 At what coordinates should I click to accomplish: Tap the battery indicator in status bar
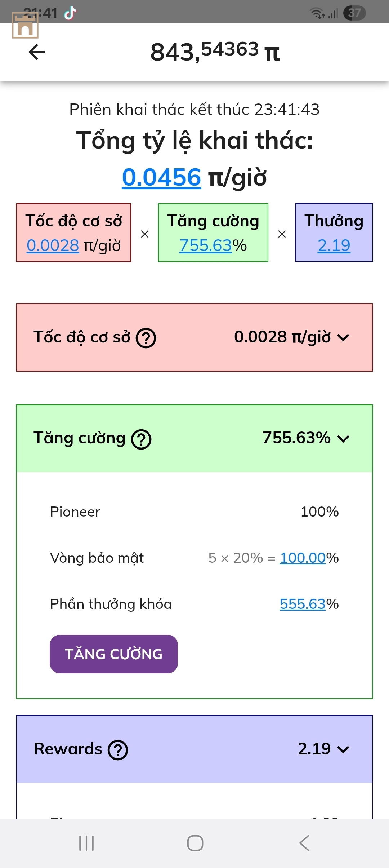click(x=354, y=13)
